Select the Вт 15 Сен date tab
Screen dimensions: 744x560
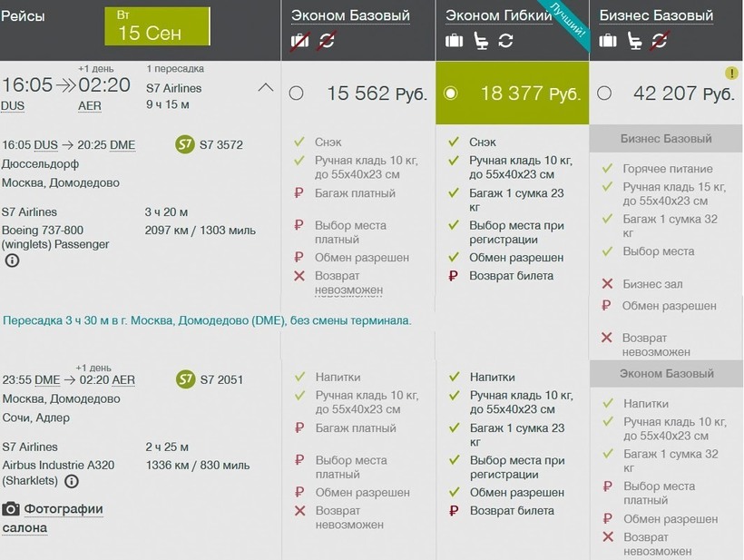click(157, 26)
